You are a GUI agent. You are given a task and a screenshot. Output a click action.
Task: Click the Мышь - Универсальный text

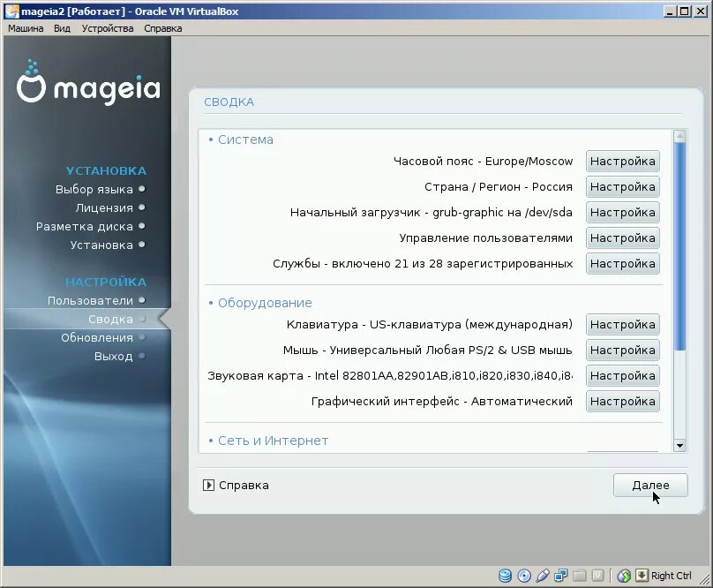point(427,350)
